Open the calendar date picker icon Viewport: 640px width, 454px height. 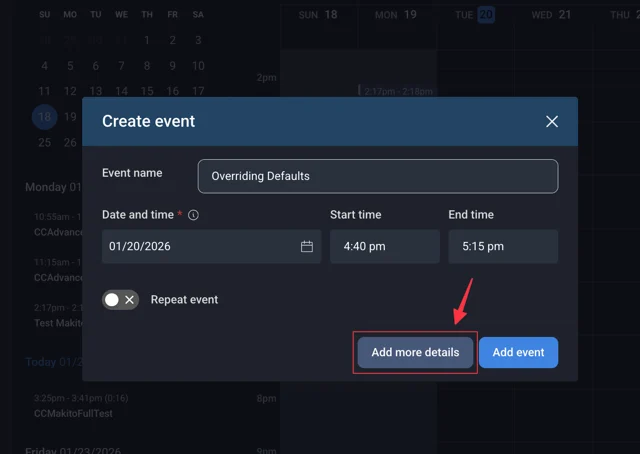[x=307, y=246]
